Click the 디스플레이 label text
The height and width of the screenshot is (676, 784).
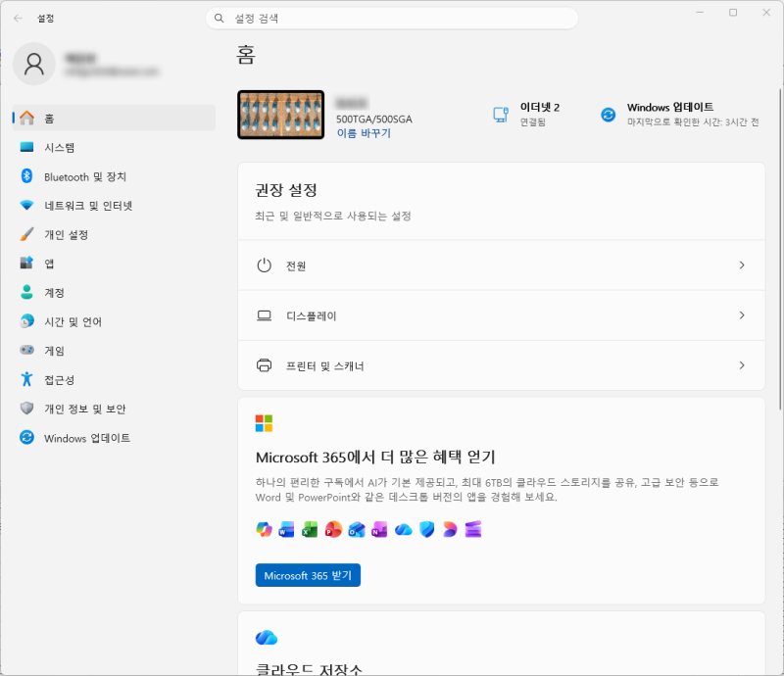coord(311,316)
